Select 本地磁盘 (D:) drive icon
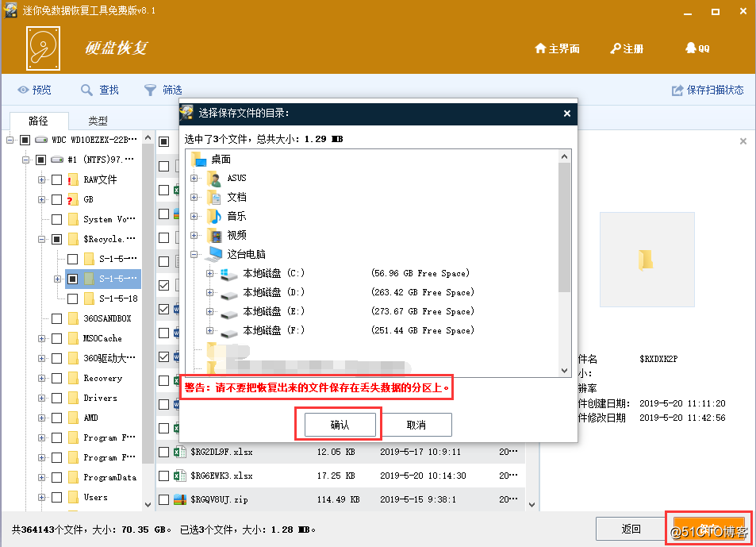Screen dimensions: 756x547 (228, 294)
